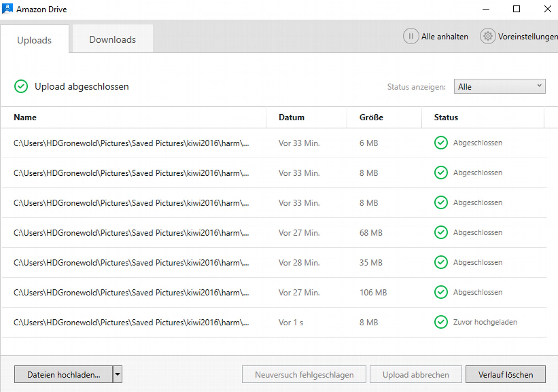Click the 106 MB size cell

pyautogui.click(x=373, y=292)
